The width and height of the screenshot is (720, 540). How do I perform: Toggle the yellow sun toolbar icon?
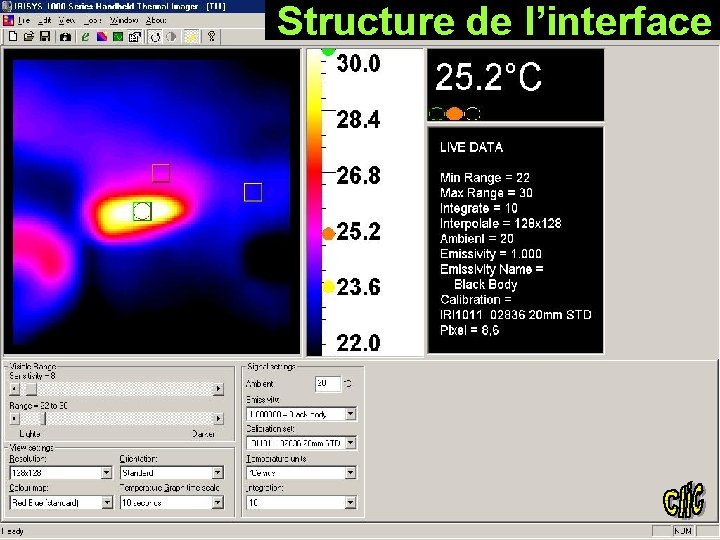click(x=191, y=37)
